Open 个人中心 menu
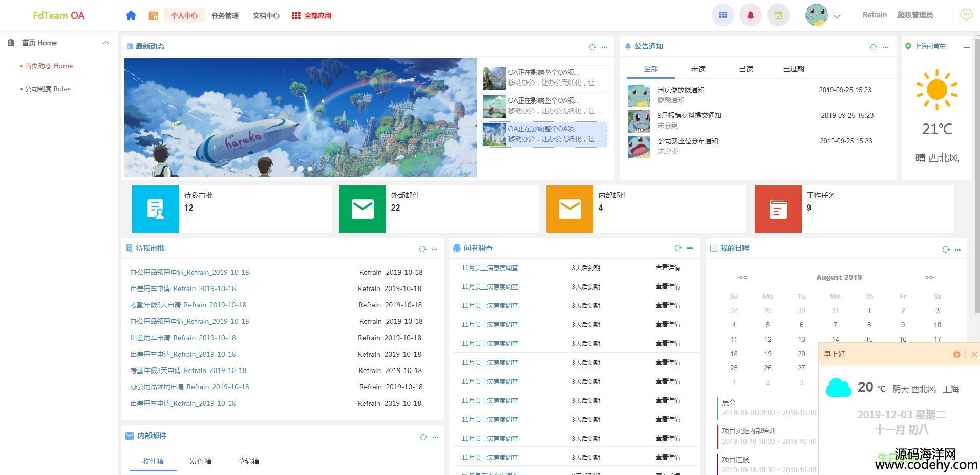This screenshot has width=980, height=475. point(184,15)
